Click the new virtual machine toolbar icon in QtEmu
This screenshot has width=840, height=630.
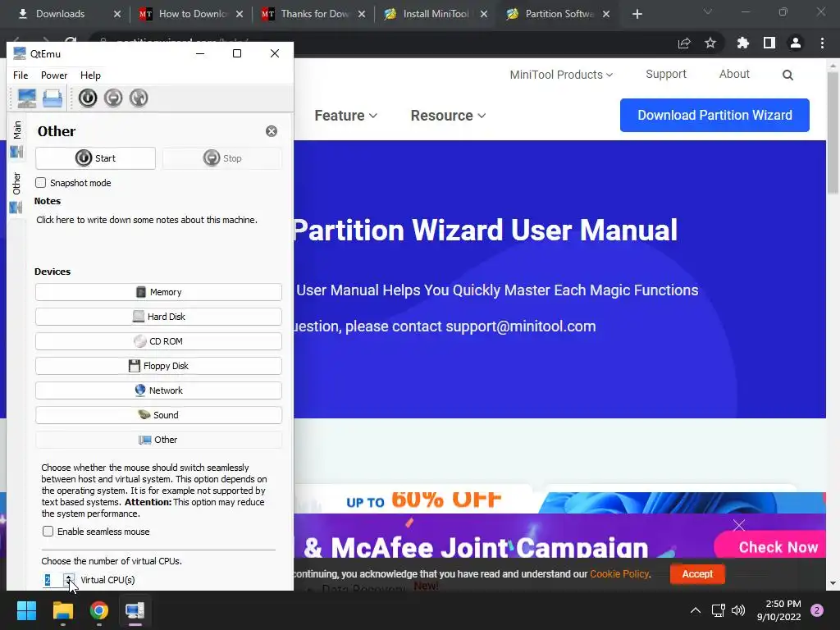[27, 98]
